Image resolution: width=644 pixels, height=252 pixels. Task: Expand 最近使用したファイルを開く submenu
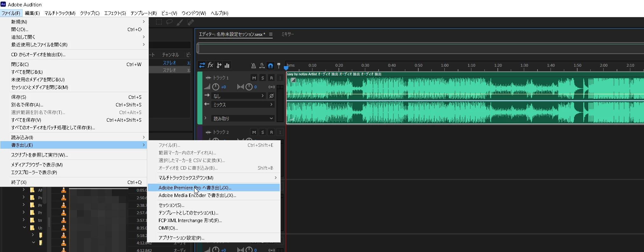click(x=74, y=44)
